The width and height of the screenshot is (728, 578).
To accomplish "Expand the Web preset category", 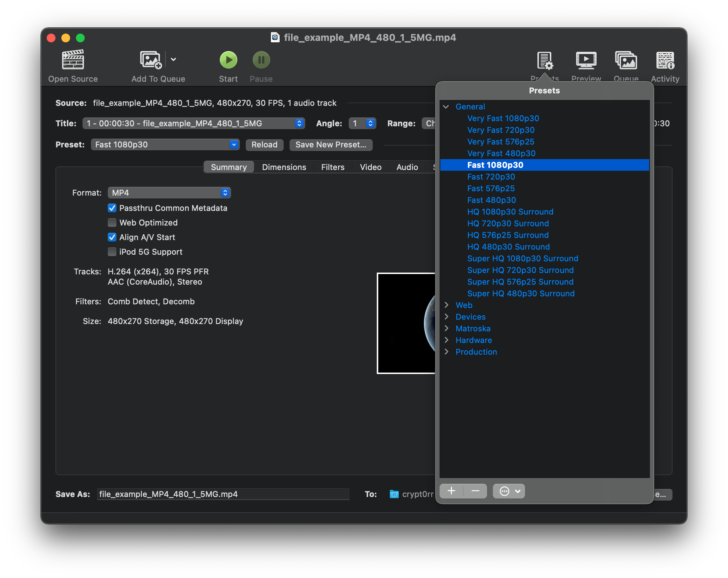I will [446, 305].
